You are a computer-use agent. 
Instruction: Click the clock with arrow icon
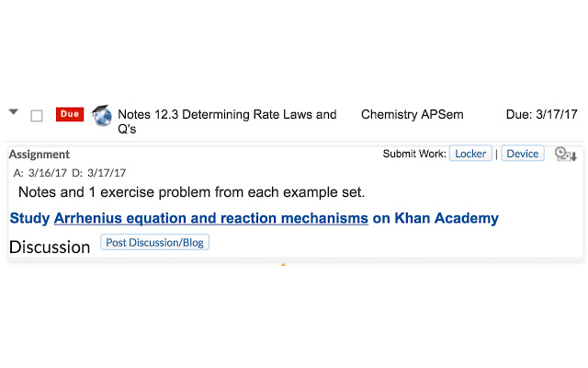[565, 155]
